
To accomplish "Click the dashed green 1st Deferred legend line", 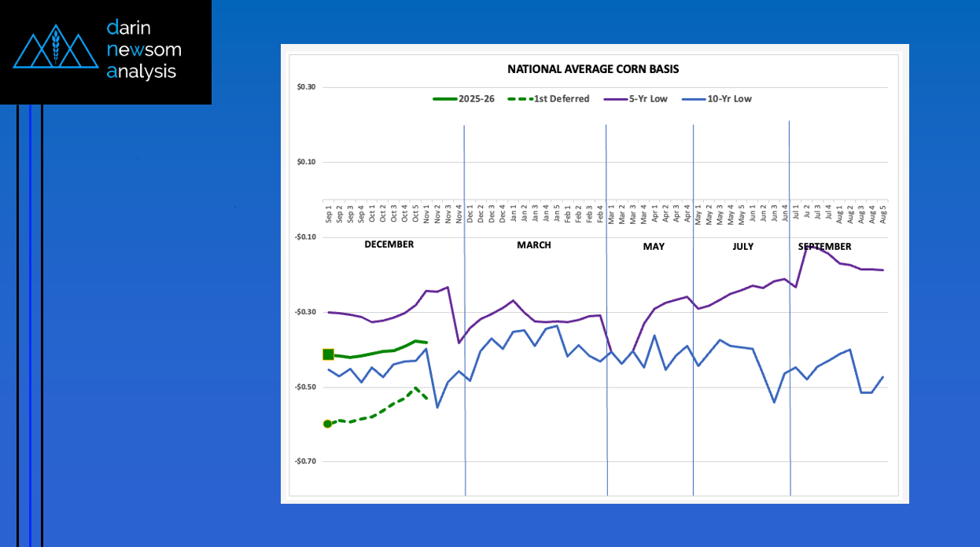I will click(x=520, y=99).
